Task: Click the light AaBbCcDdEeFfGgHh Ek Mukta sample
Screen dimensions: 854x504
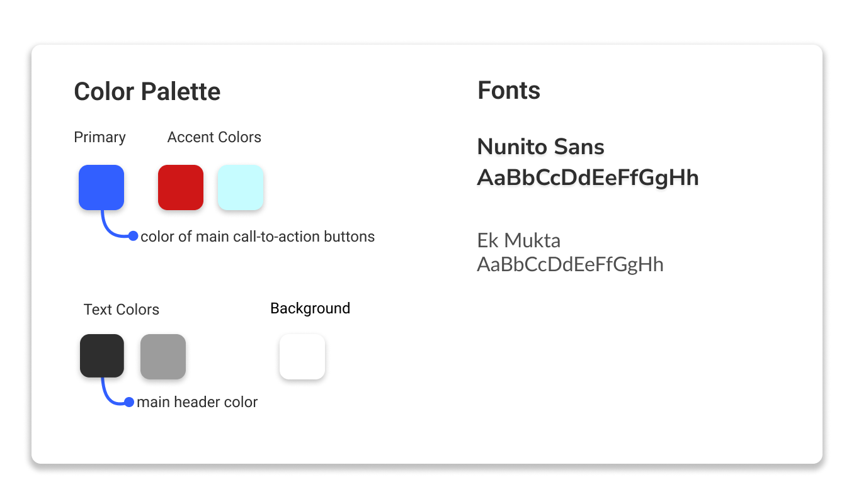Action: [571, 264]
